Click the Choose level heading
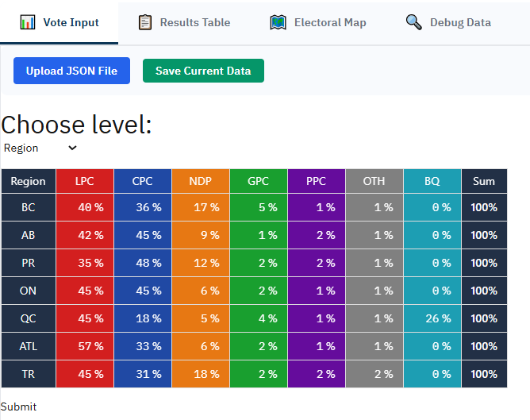Viewport: 530px width, 420px height. [76, 125]
